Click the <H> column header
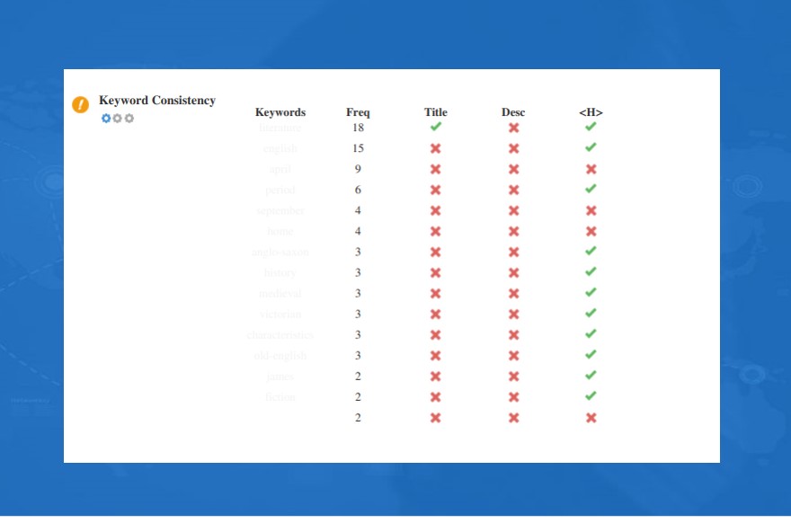This screenshot has height=532, width=791. (591, 112)
